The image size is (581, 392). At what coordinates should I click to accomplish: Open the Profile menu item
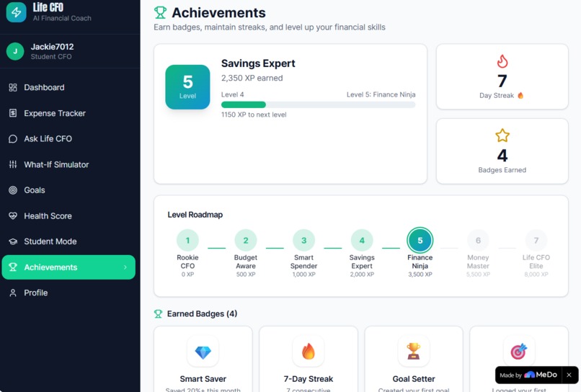click(68, 293)
